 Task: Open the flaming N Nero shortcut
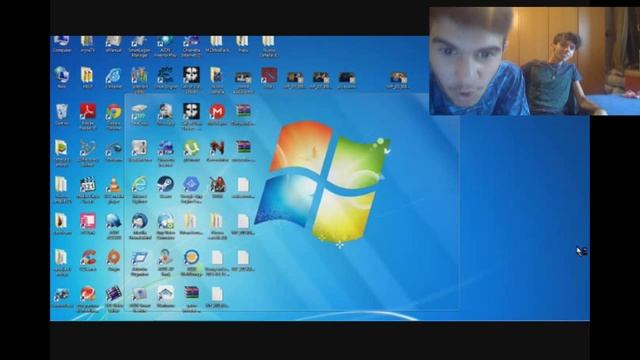[217, 151]
